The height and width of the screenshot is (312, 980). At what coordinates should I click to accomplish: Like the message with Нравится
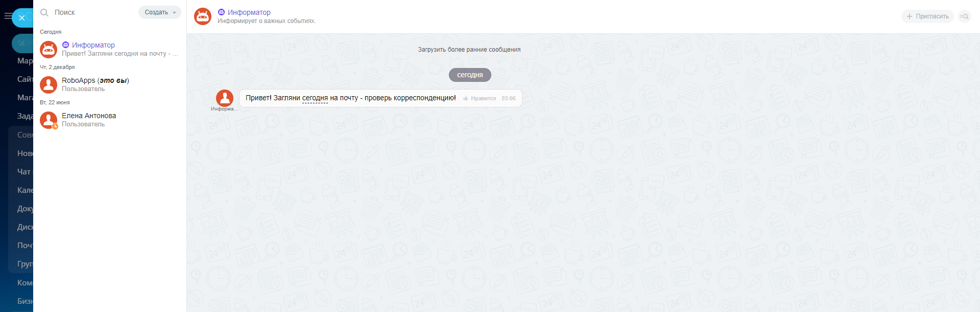(x=480, y=98)
